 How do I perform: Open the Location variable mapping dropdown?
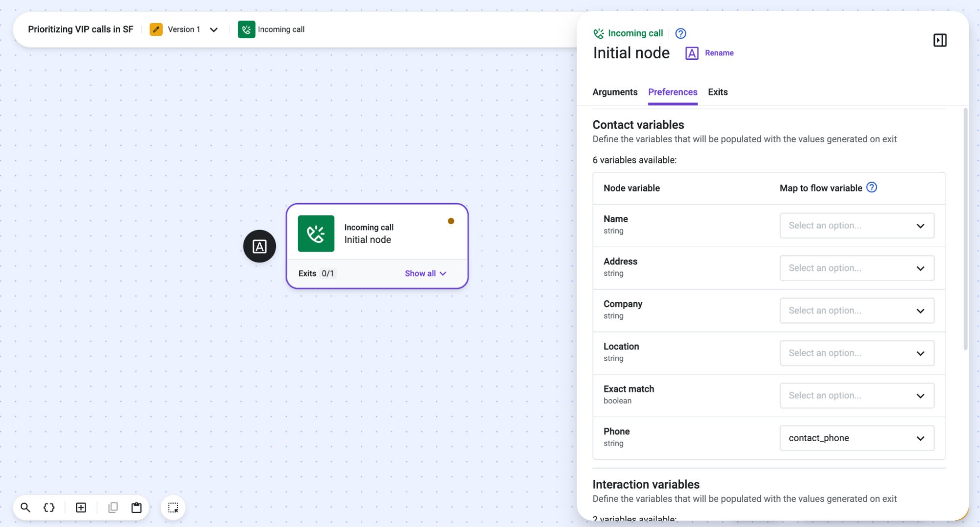[856, 353]
